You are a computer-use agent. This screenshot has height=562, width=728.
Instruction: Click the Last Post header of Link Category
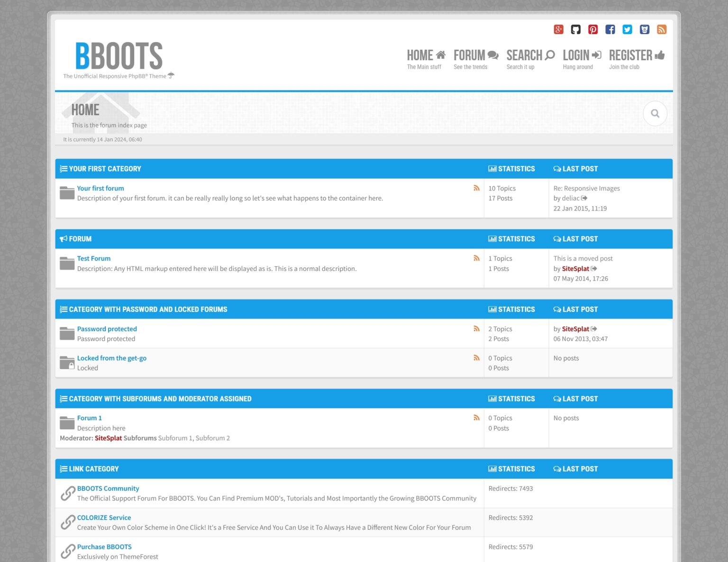coord(576,469)
